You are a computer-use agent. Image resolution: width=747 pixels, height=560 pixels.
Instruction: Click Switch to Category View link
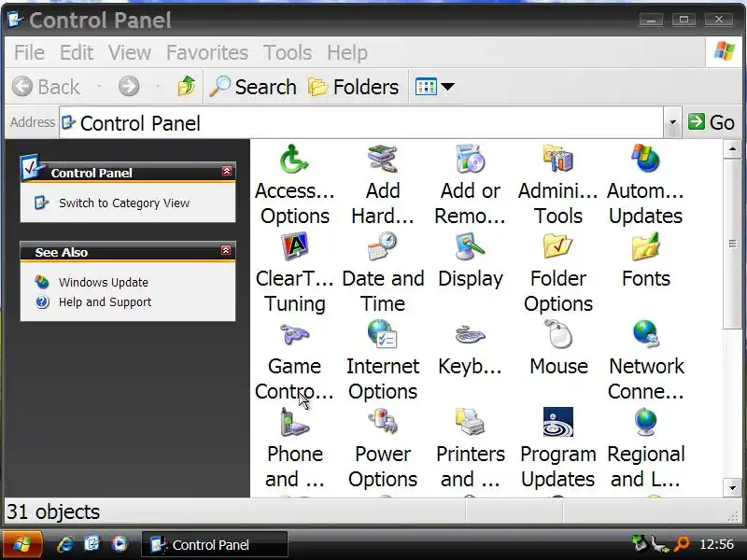tap(124, 203)
